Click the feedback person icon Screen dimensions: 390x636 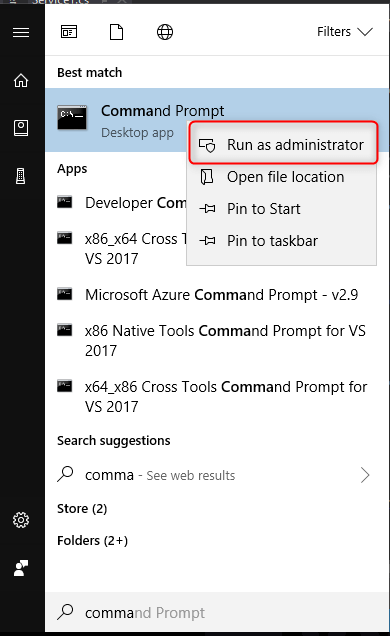[21, 568]
